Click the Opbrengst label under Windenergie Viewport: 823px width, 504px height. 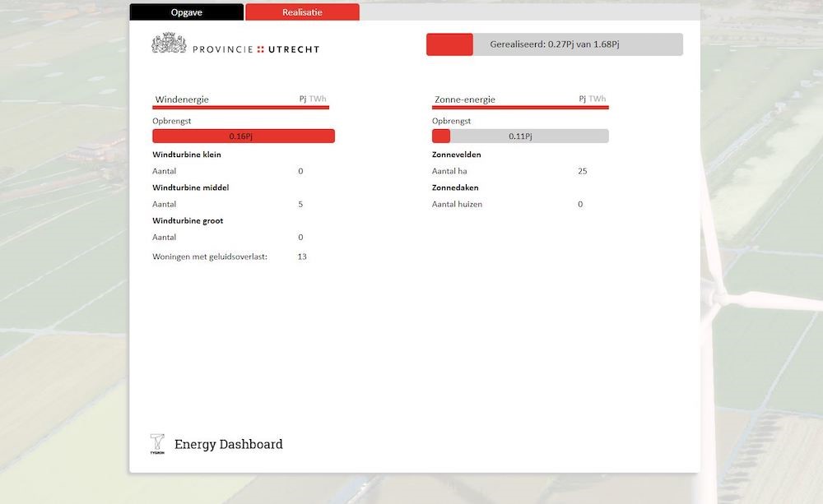pyautogui.click(x=172, y=121)
